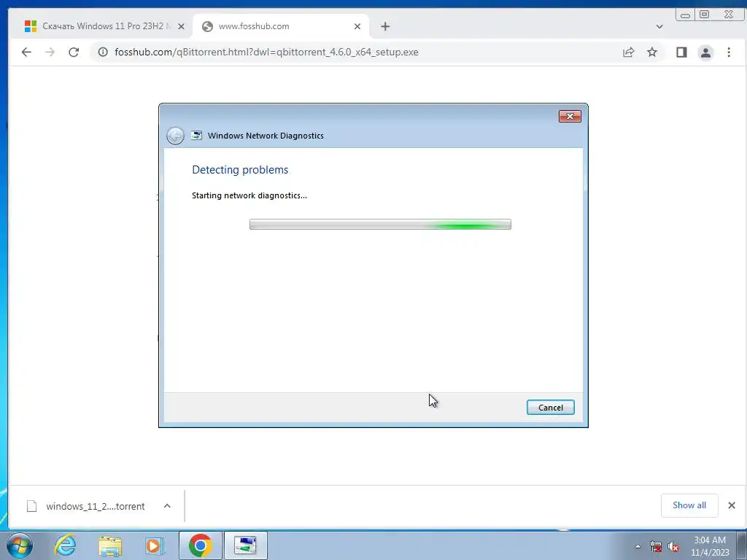Open the Windows Start menu
The image size is (747, 560).
20,545
